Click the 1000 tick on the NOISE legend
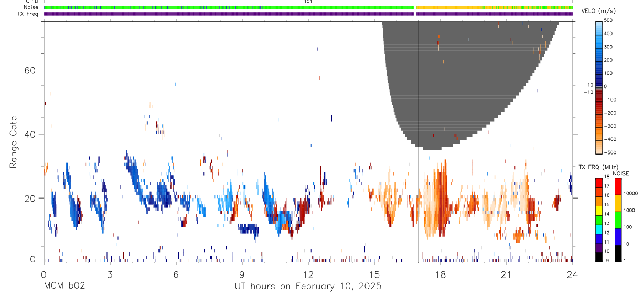The height and width of the screenshot is (297, 644). 629,211
